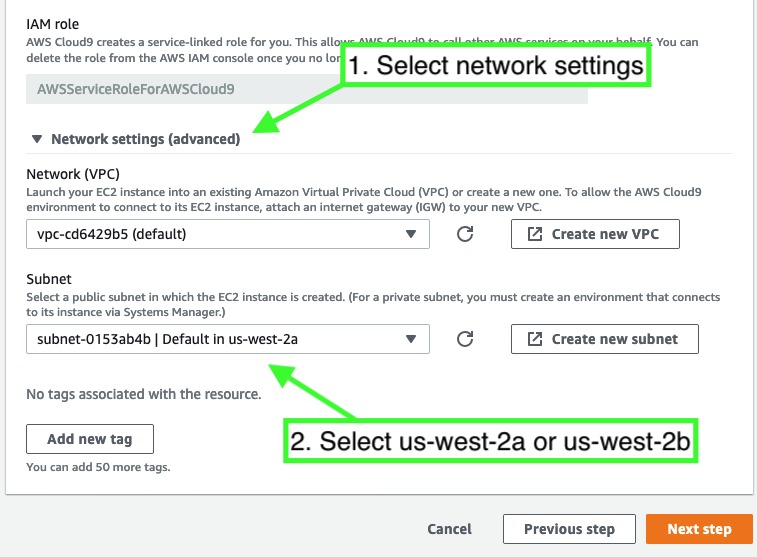
Task: Click Create new subnet button
Action: [x=605, y=339]
